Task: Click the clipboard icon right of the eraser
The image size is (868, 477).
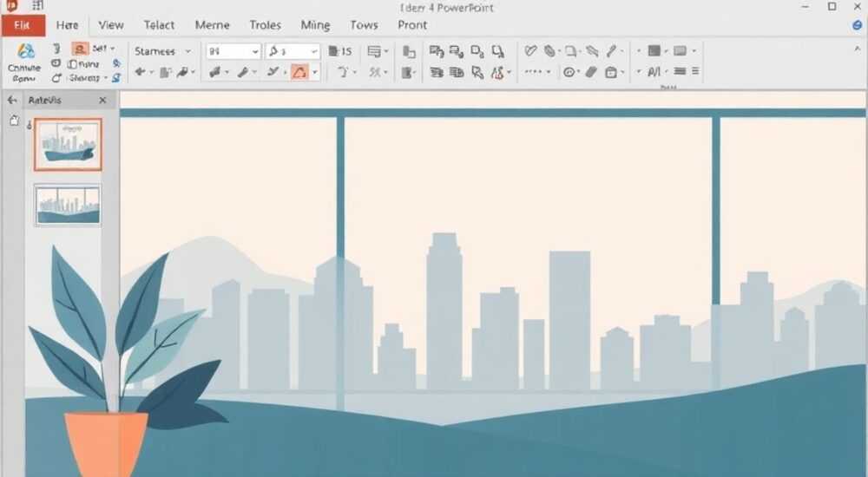Action: pyautogui.click(x=610, y=73)
